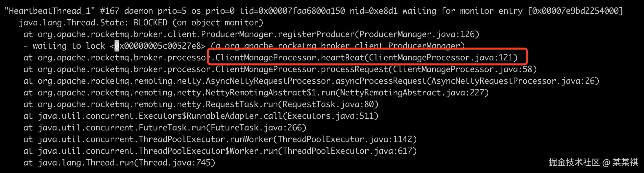This screenshot has width=644, height=173.
Task: Click the red-boxed ClientManageProcessor.heartBeat text
Action: point(366,58)
